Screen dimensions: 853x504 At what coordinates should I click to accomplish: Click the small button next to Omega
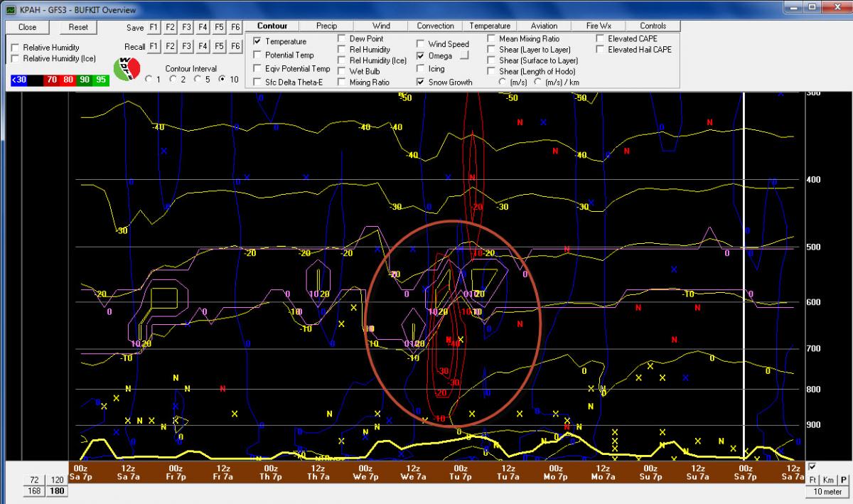[464, 55]
